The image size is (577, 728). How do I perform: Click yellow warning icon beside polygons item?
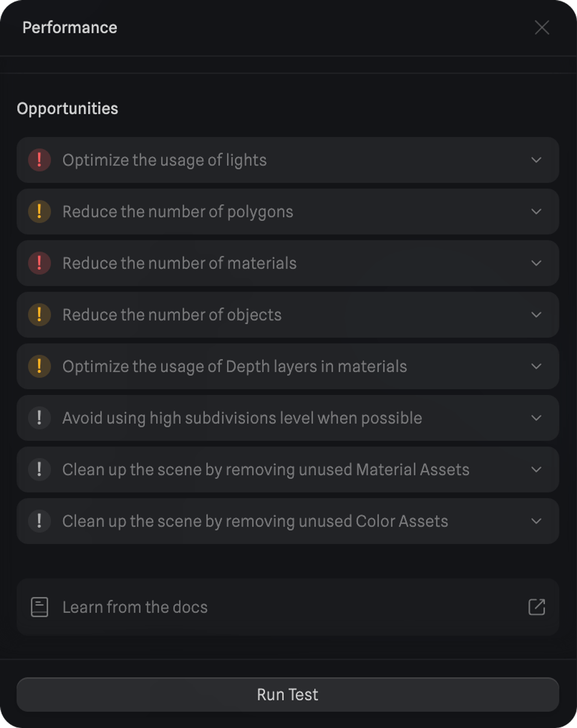pos(40,212)
